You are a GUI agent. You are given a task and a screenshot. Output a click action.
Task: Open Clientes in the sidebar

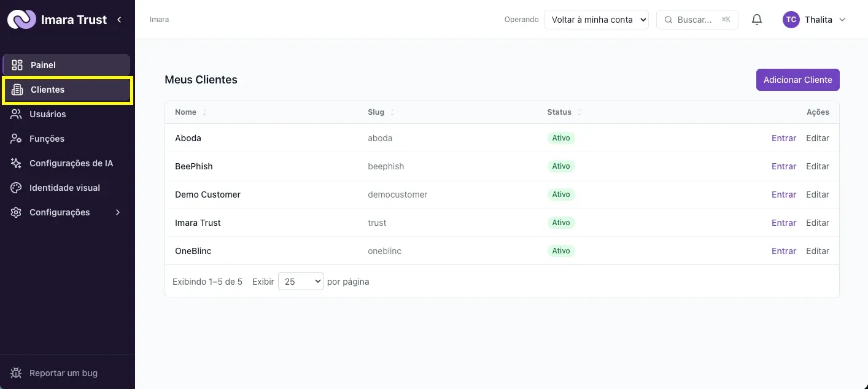68,90
